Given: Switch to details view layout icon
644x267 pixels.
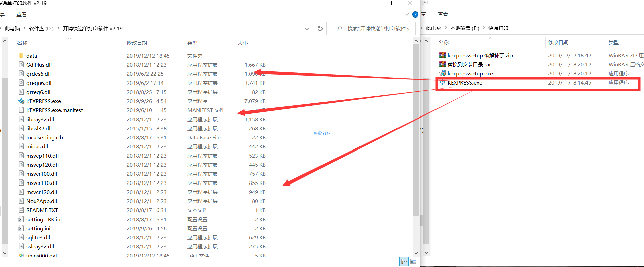Looking at the screenshot, I should 404,261.
